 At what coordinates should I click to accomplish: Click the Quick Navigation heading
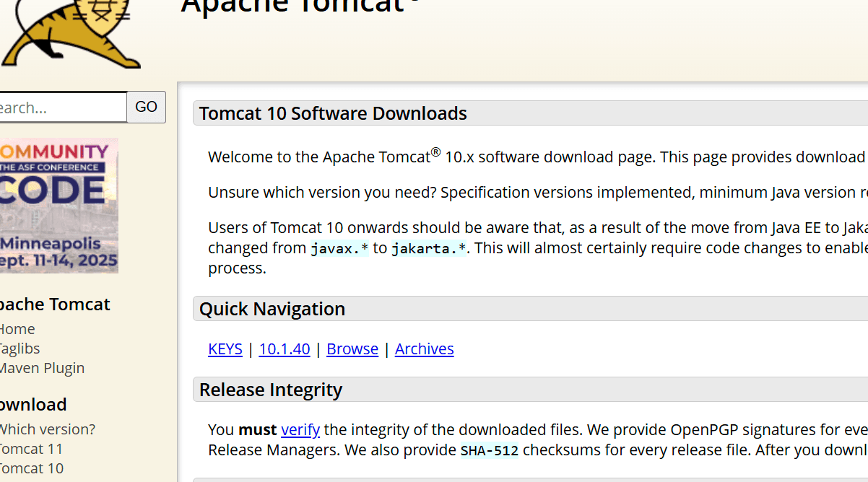pos(272,309)
